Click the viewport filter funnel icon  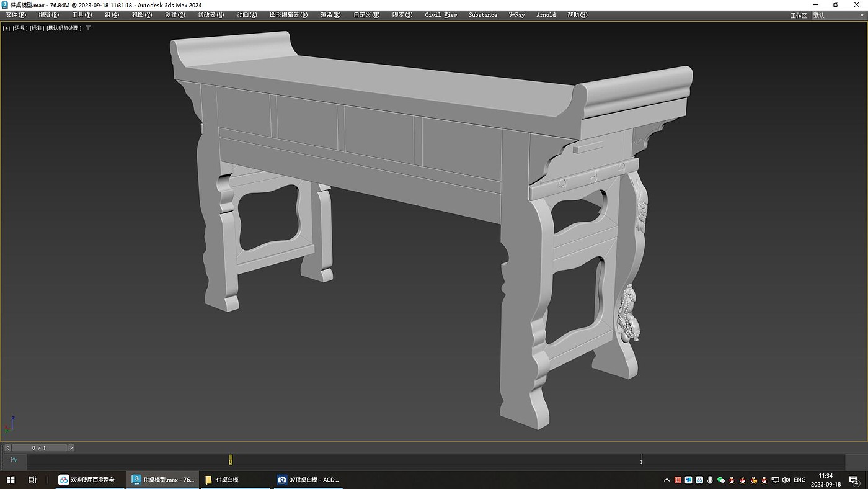click(x=88, y=28)
